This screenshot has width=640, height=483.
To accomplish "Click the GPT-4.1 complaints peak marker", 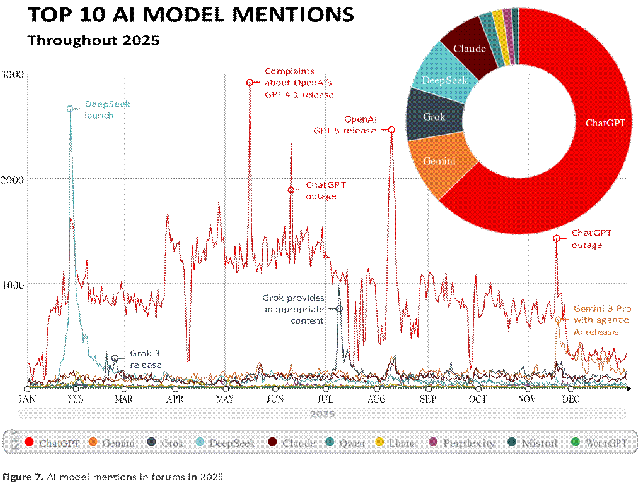I will coord(249,83).
